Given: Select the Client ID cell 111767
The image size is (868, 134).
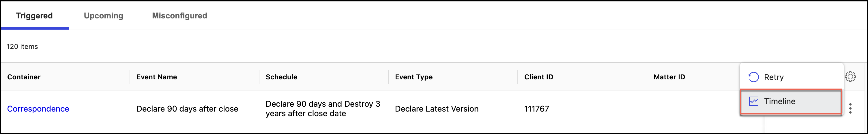Looking at the screenshot, I should tap(536, 109).
